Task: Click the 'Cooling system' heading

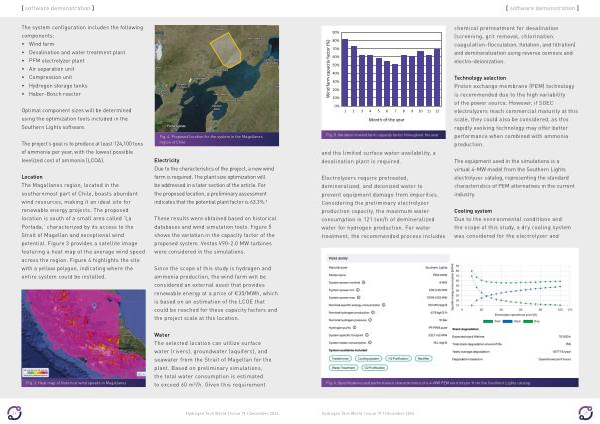Action: 473,211
